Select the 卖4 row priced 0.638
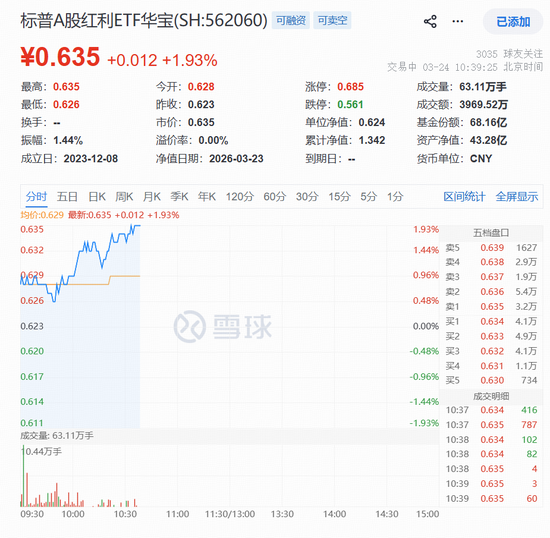Screen dimensions: 550x538 [491, 262]
